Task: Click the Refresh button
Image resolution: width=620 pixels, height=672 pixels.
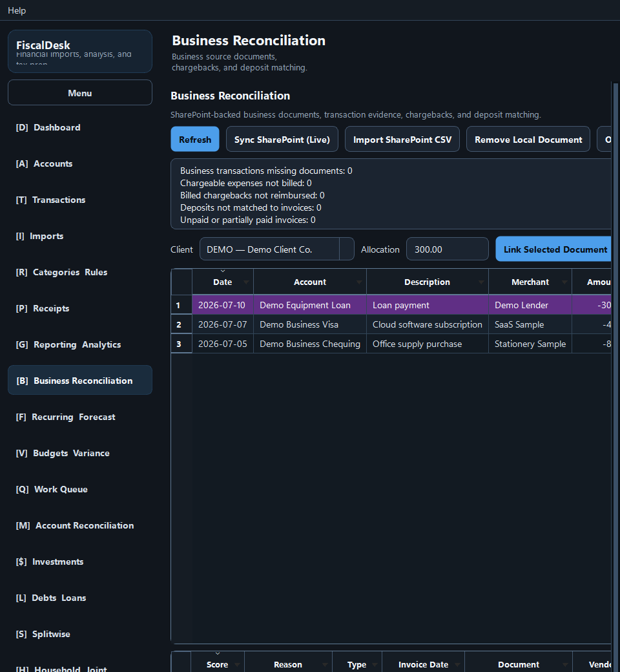Action: pos(195,140)
